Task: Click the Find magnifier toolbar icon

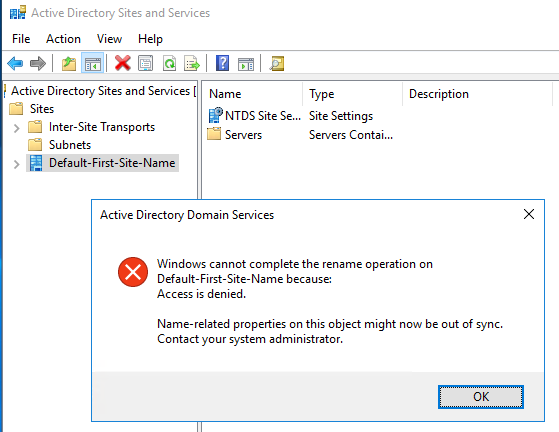Action: tap(277, 63)
